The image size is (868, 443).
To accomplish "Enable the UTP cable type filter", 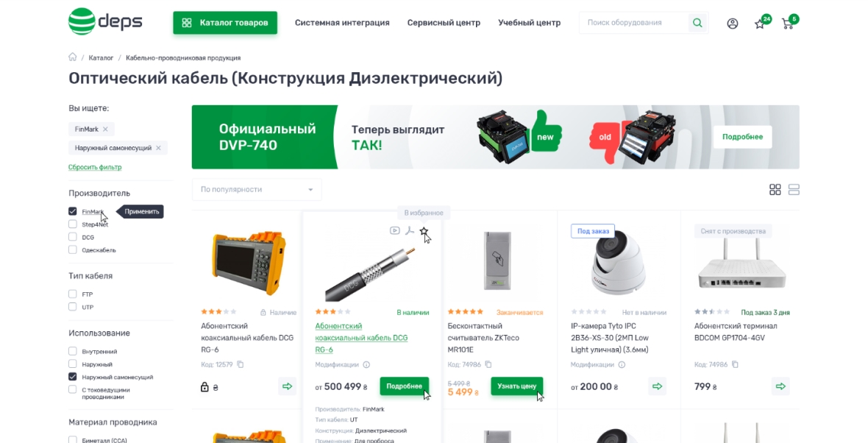I will click(73, 307).
